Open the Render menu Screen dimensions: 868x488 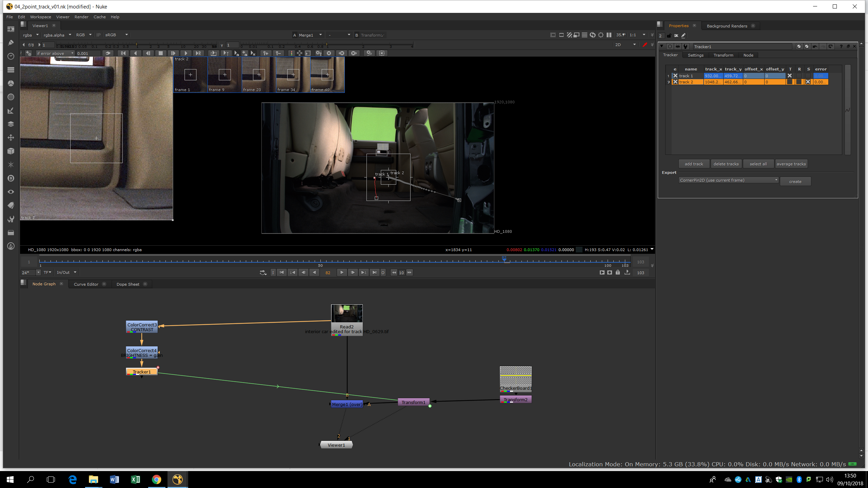[81, 17]
